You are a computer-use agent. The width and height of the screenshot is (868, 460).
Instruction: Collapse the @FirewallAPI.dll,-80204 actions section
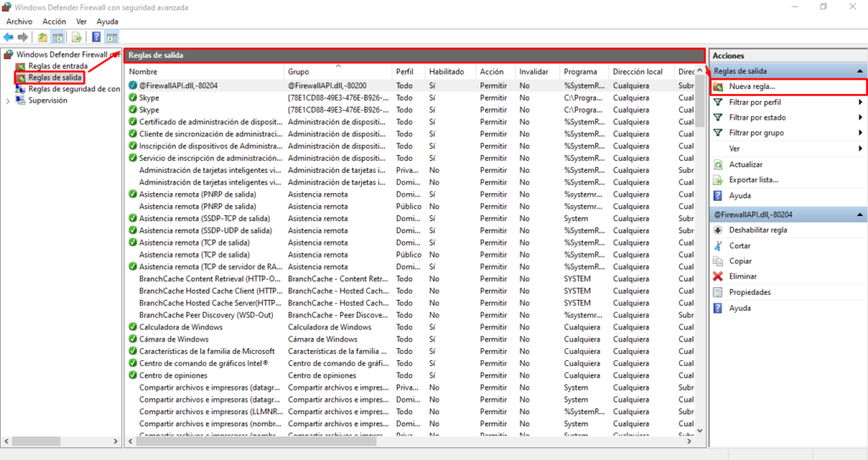tap(860, 215)
